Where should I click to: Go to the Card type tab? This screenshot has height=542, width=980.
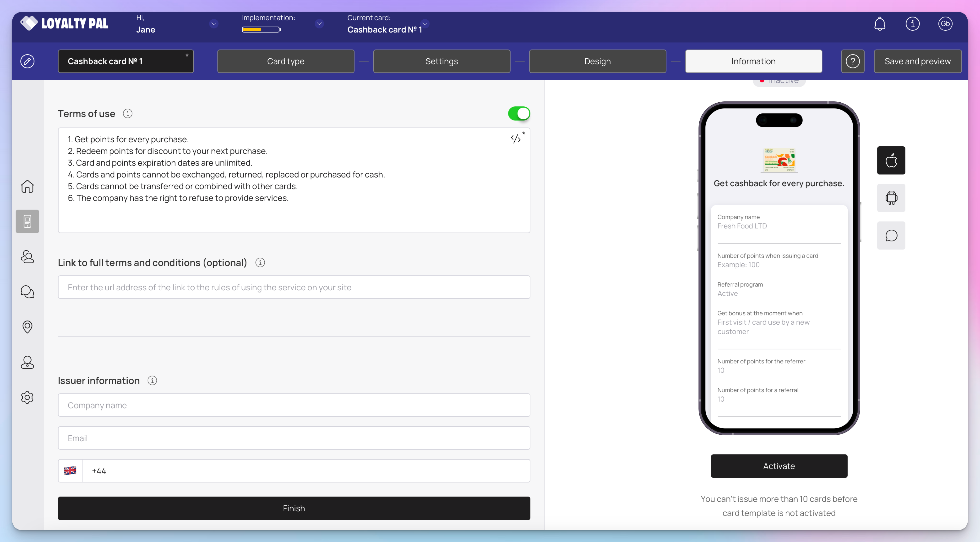[286, 61]
